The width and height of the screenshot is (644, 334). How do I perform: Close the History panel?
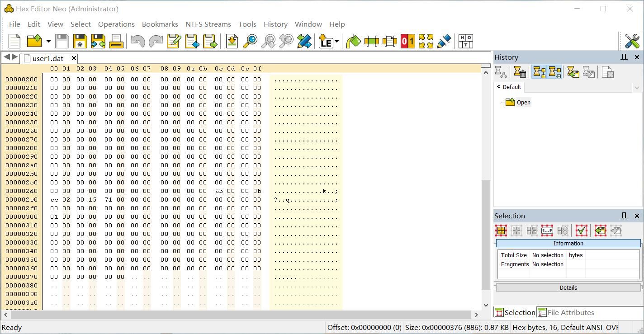pos(637,57)
